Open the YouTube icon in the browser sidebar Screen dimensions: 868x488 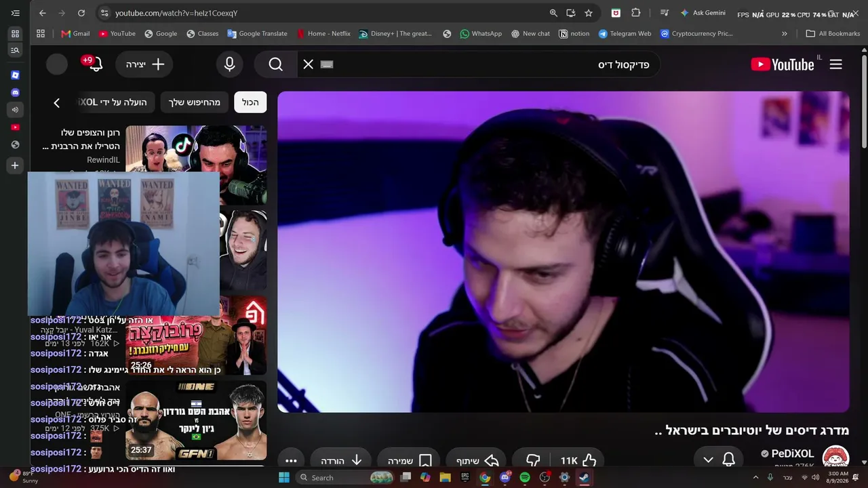click(15, 127)
